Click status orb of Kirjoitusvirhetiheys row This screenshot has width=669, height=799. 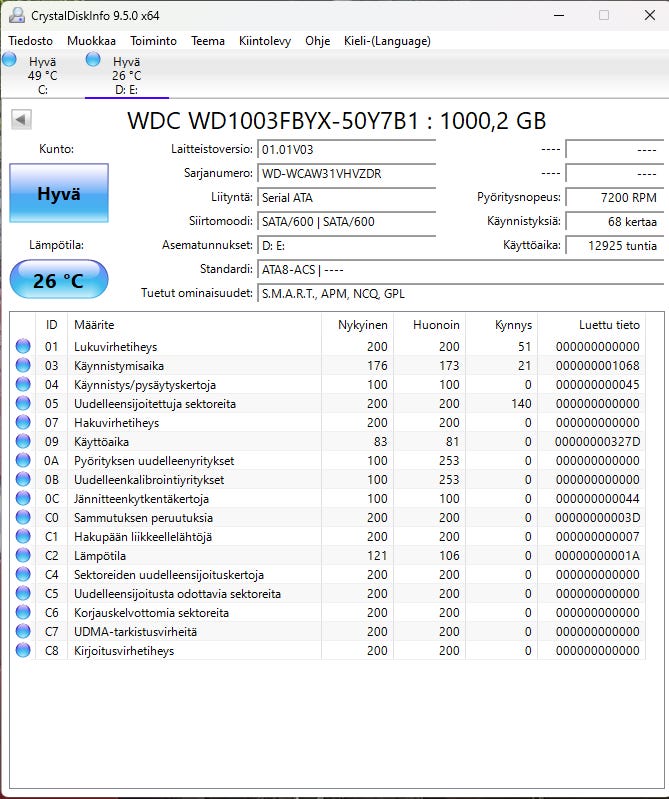tap(23, 651)
